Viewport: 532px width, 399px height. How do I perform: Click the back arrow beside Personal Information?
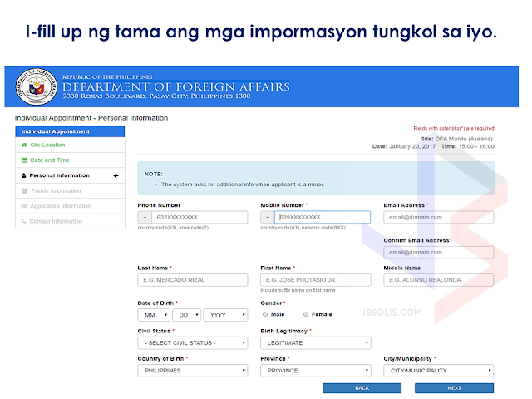click(x=116, y=175)
